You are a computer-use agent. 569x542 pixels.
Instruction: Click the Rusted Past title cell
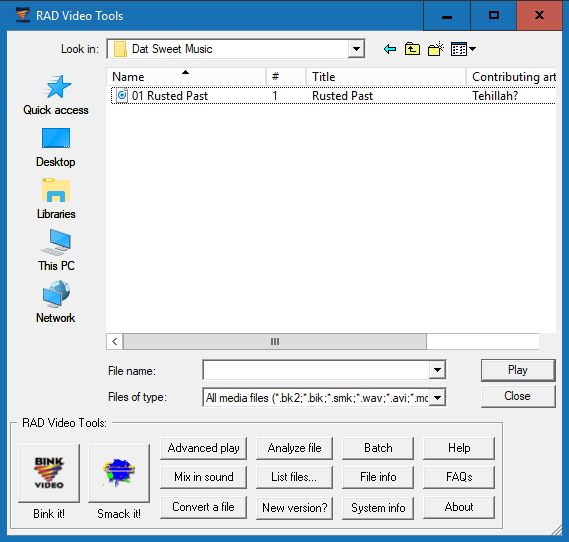342,96
